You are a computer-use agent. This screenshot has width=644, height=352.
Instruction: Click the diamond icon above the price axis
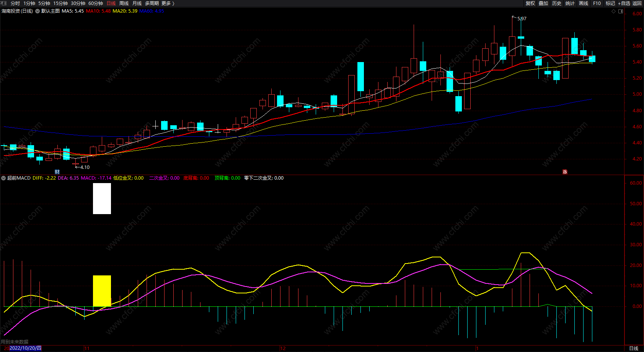click(x=613, y=11)
